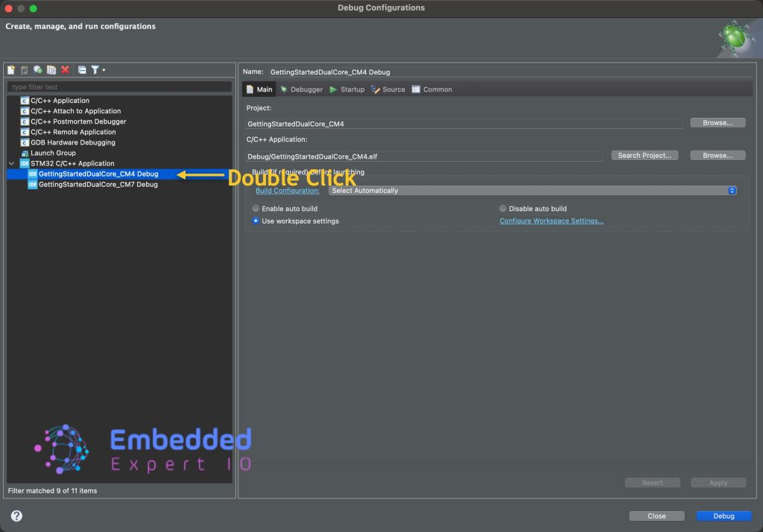Click the New launch configuration icon
This screenshot has height=532, width=763.
[x=11, y=70]
